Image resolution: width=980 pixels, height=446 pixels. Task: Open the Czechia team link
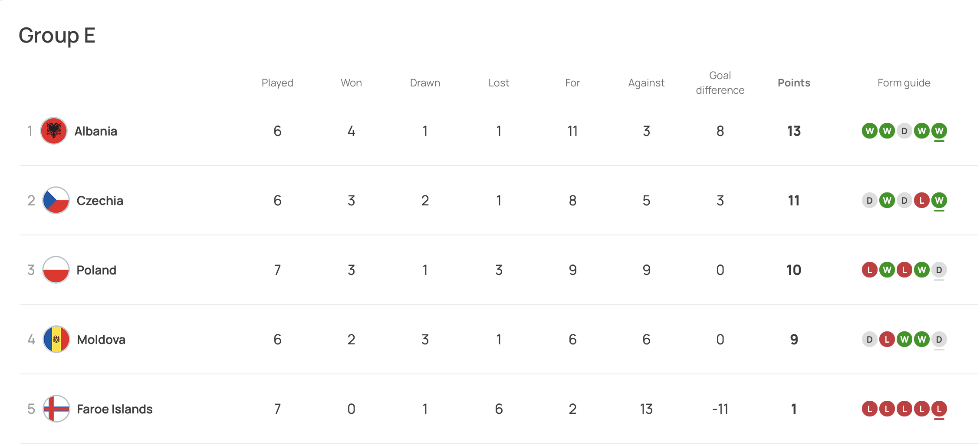tap(100, 201)
